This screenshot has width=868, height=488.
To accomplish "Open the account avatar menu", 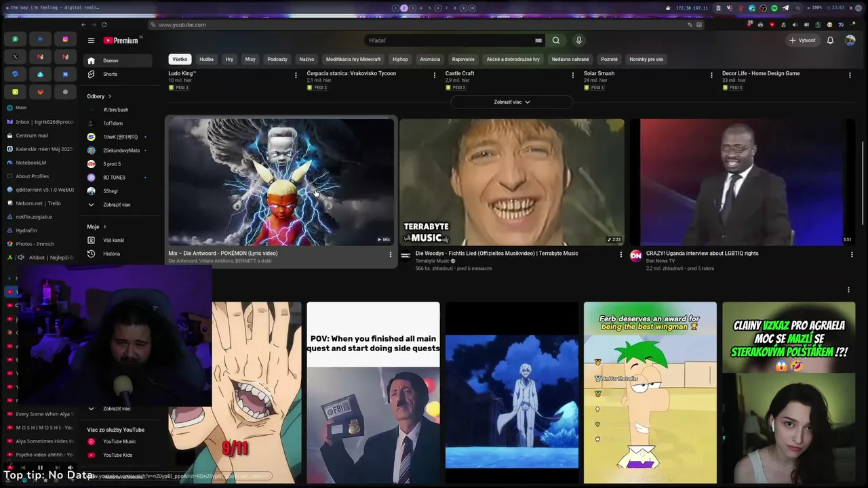I will tap(850, 41).
